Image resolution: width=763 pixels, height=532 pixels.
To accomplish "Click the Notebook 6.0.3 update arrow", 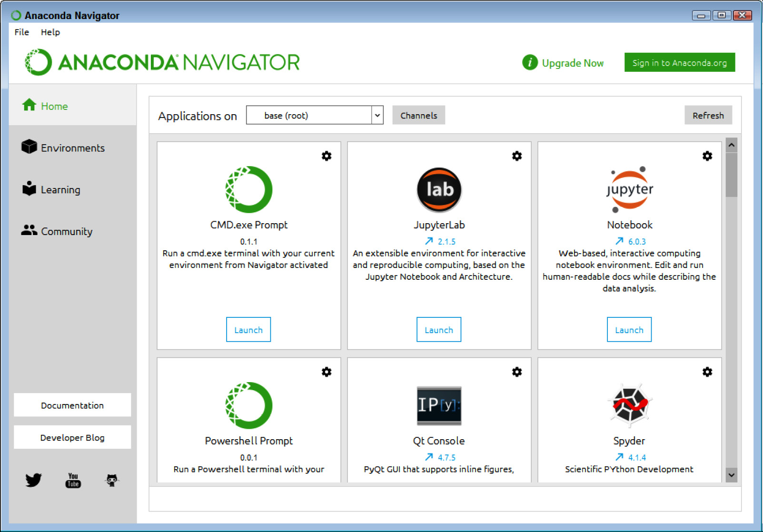I will (x=619, y=241).
